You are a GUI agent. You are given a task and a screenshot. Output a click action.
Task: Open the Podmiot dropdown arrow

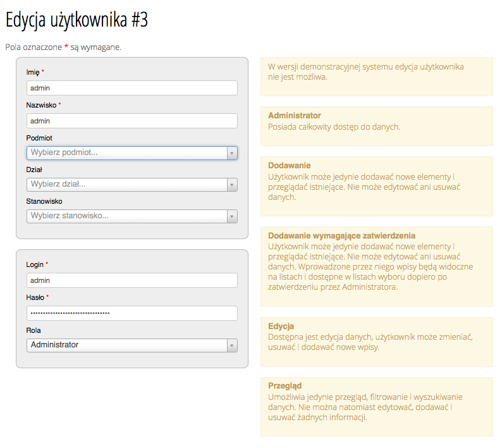pyautogui.click(x=232, y=153)
